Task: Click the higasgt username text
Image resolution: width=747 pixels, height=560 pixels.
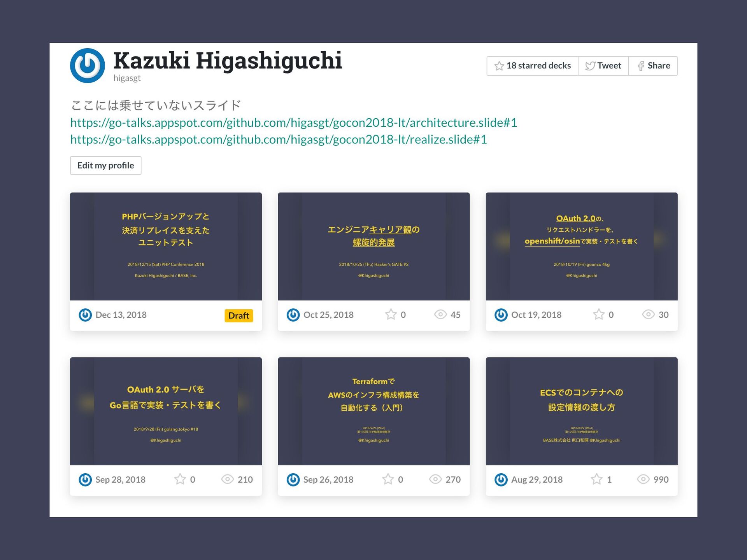Action: 127,78
